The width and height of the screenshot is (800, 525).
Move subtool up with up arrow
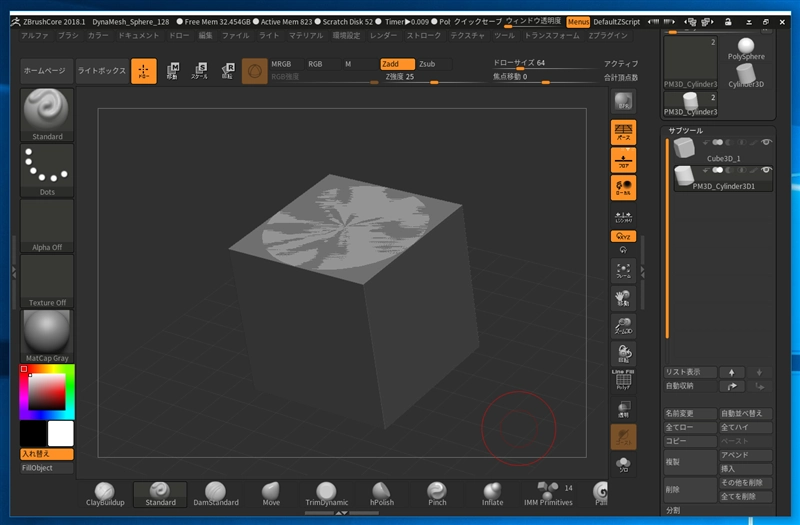pyautogui.click(x=732, y=372)
